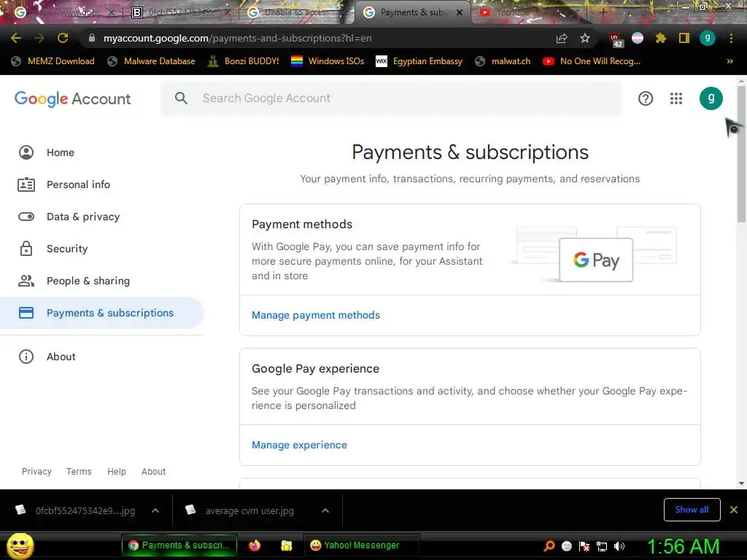This screenshot has width=747, height=560.
Task: Open Chrome profile avatar in toolbar
Action: pyautogui.click(x=708, y=38)
